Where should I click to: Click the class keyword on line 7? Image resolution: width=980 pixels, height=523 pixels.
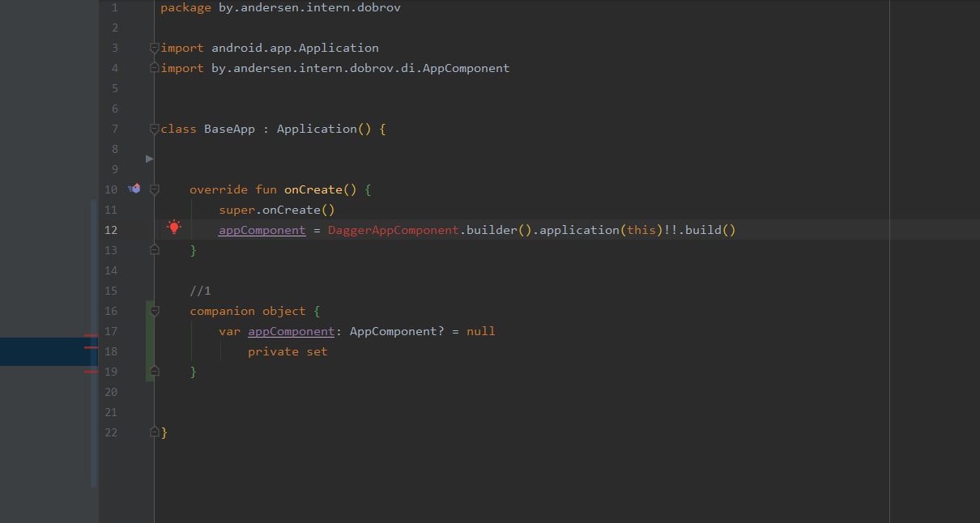coord(178,129)
